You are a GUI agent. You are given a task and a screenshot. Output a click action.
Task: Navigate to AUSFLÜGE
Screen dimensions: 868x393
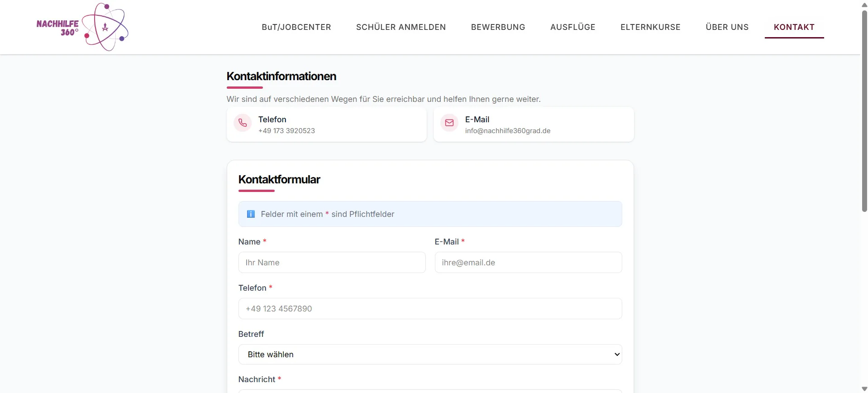tap(573, 27)
